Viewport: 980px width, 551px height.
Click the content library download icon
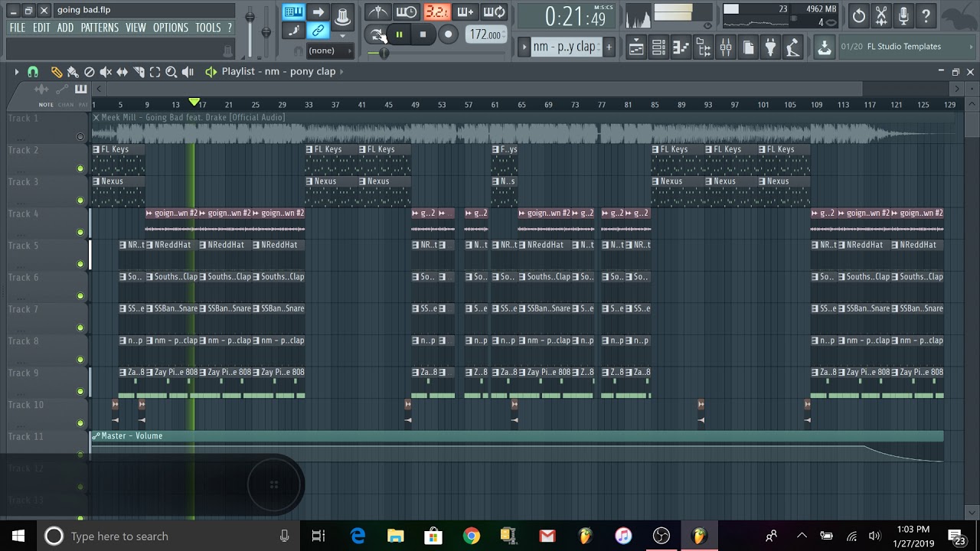(x=825, y=47)
